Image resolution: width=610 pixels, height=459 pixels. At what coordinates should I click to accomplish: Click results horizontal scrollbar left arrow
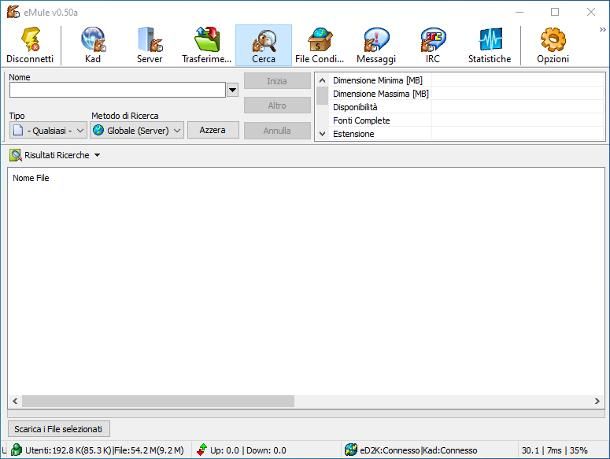tap(15, 401)
